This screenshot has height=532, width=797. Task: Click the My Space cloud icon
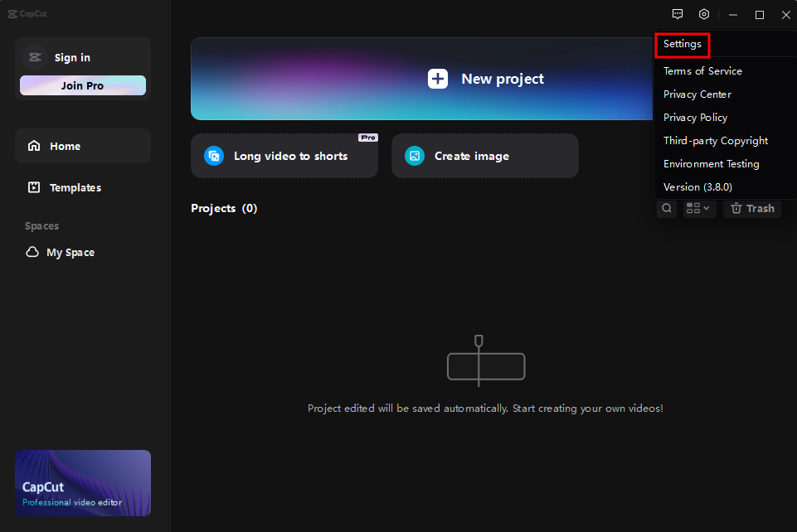(x=32, y=252)
